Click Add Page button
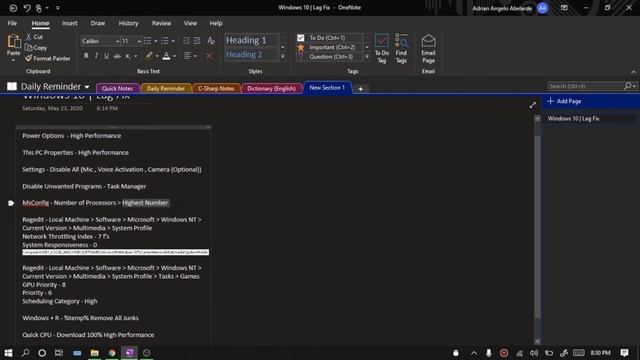This screenshot has width=640, height=360. click(564, 101)
